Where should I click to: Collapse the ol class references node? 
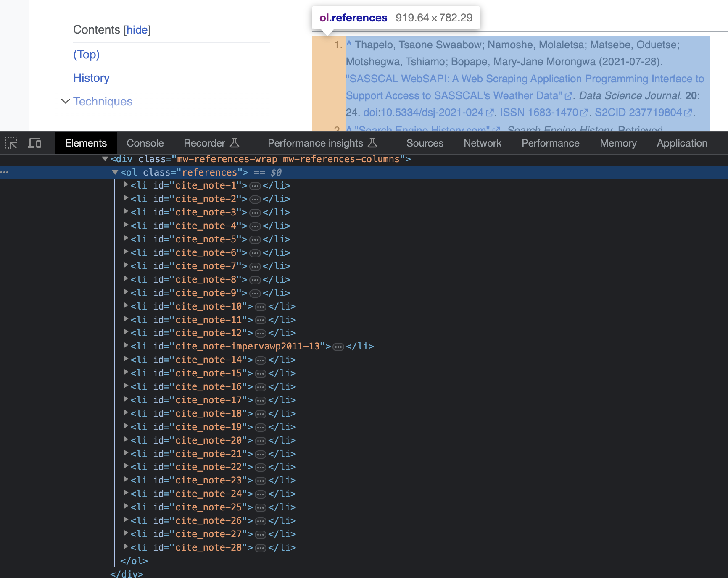115,172
